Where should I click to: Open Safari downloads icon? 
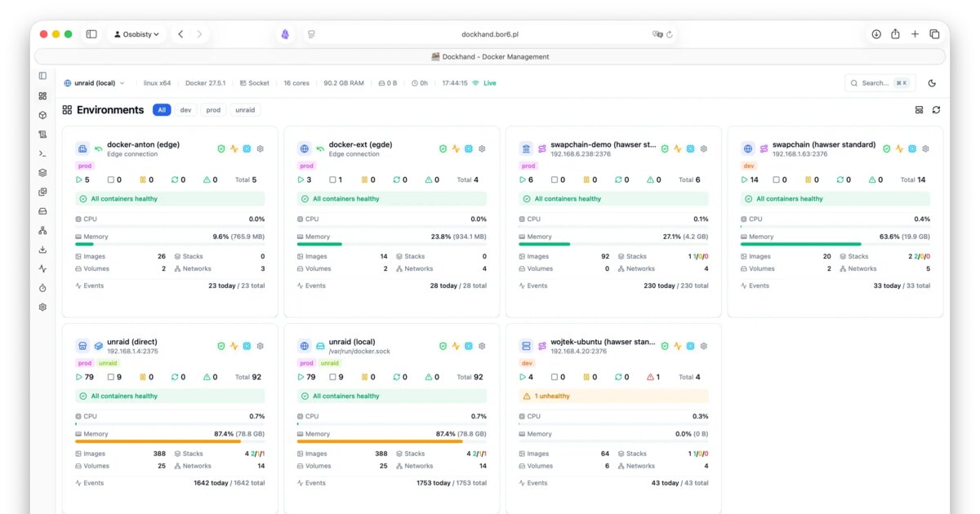click(x=876, y=34)
